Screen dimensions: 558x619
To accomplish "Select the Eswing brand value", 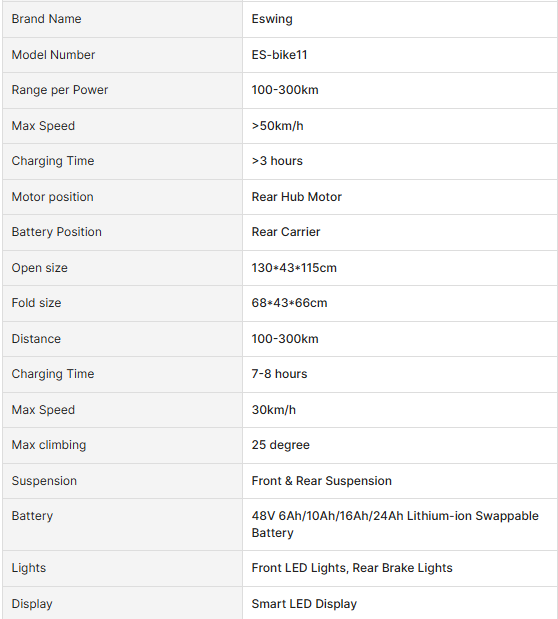I will point(272,19).
